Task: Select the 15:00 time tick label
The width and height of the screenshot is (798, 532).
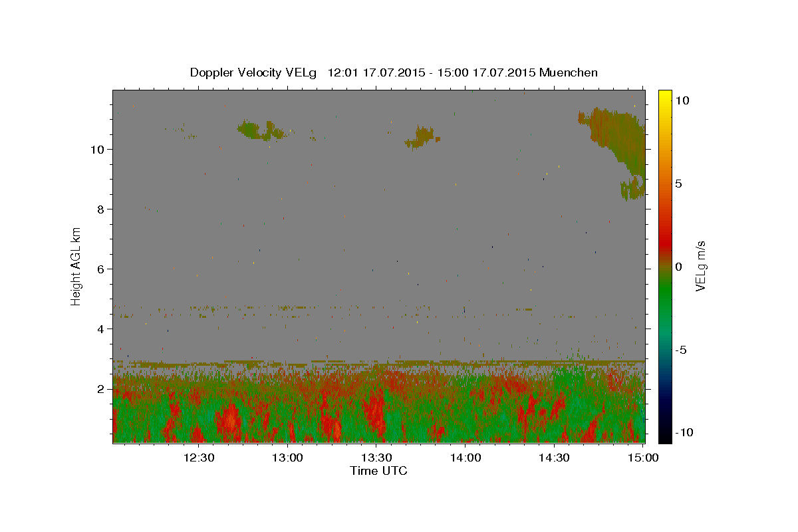Action: (x=643, y=458)
